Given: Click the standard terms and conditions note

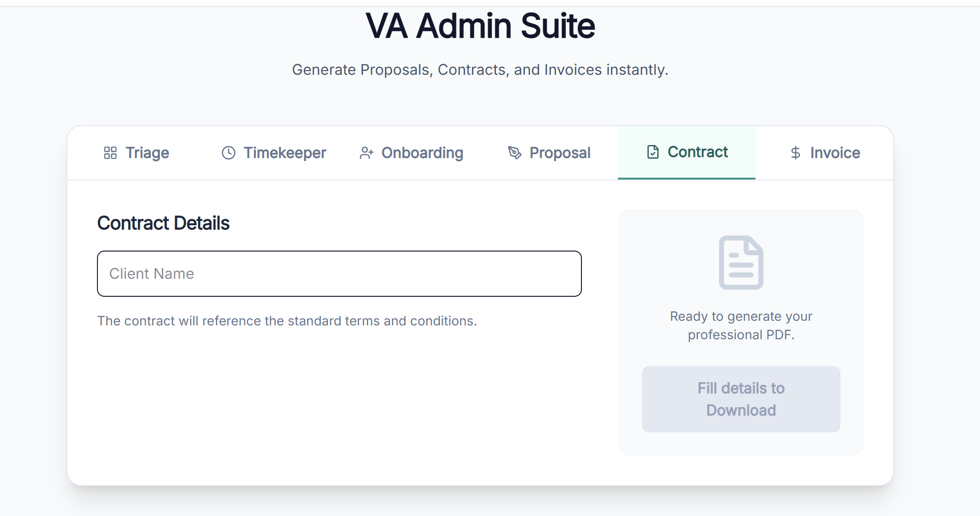Looking at the screenshot, I should (287, 321).
